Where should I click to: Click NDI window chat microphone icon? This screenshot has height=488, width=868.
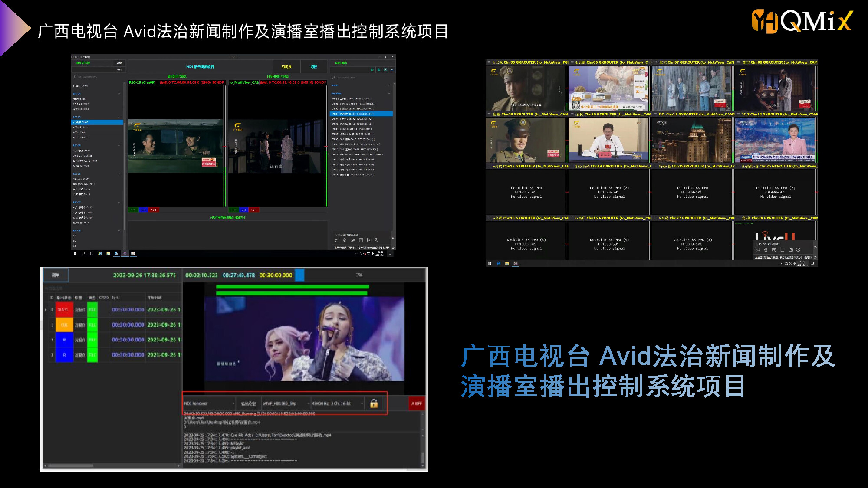click(345, 240)
